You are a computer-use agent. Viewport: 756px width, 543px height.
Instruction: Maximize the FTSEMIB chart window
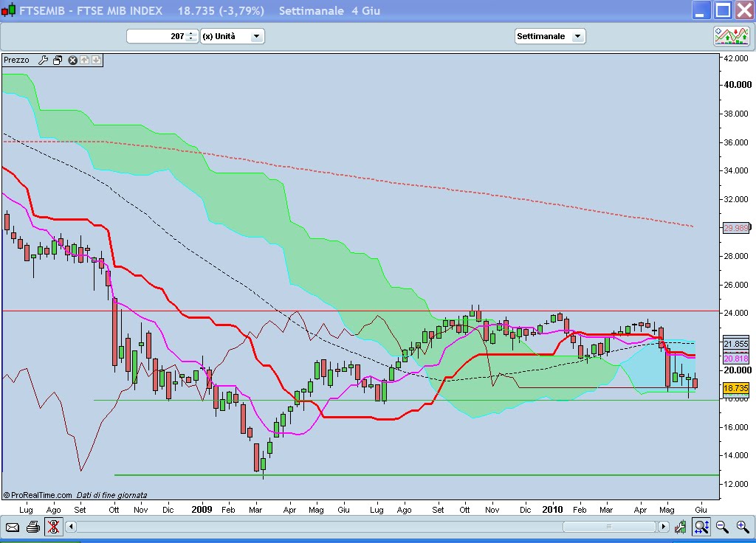(723, 10)
